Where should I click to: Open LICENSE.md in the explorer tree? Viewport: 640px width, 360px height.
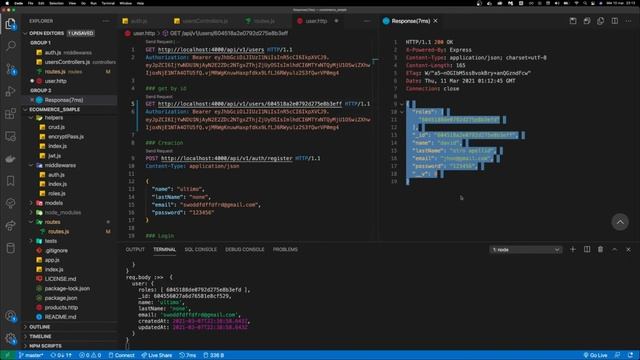coord(60,279)
